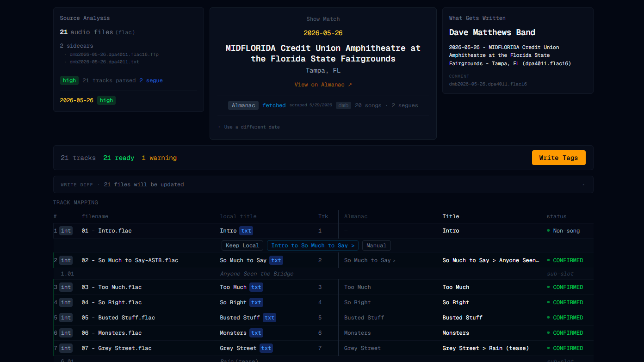Click the int badge on 05 - Busted Stuff.flac row
The width and height of the screenshot is (644, 362).
point(66,318)
